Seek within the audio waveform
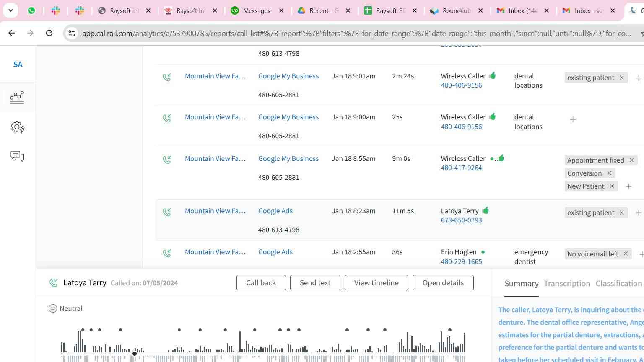644x362 pixels. coord(263,346)
